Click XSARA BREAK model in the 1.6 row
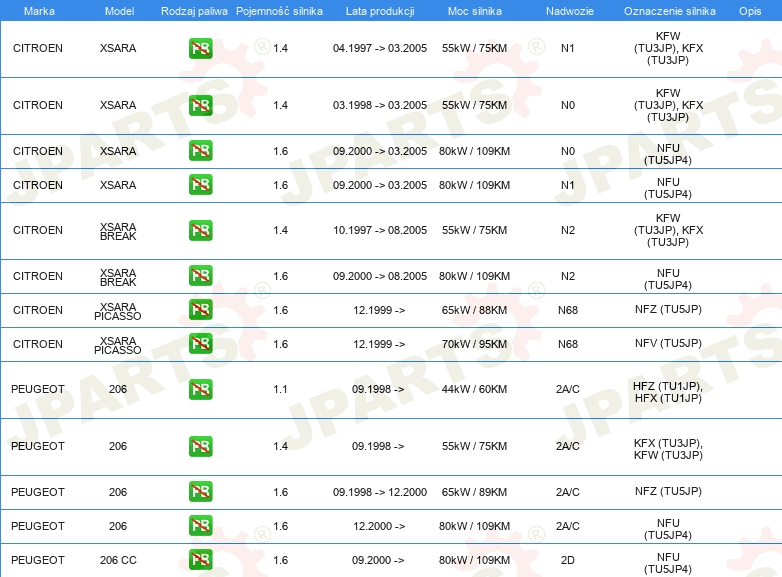 click(x=118, y=277)
